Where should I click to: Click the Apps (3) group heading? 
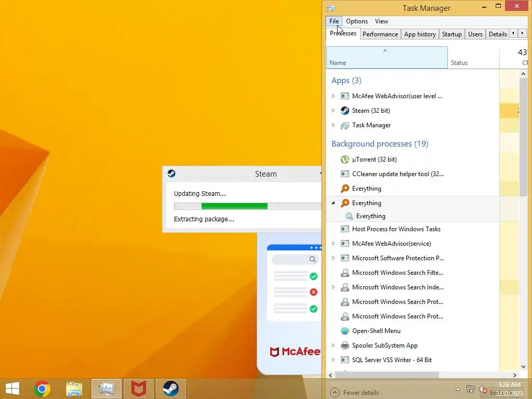tap(347, 81)
